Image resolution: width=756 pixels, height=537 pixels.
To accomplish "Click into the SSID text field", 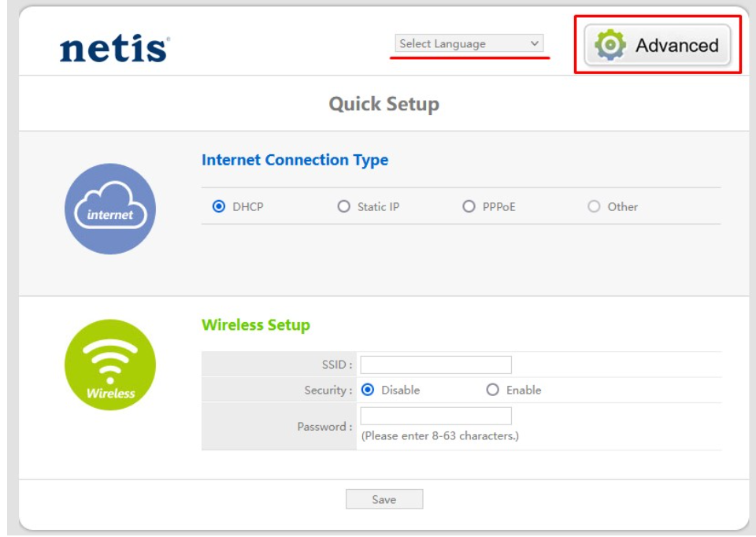I will pyautogui.click(x=435, y=365).
